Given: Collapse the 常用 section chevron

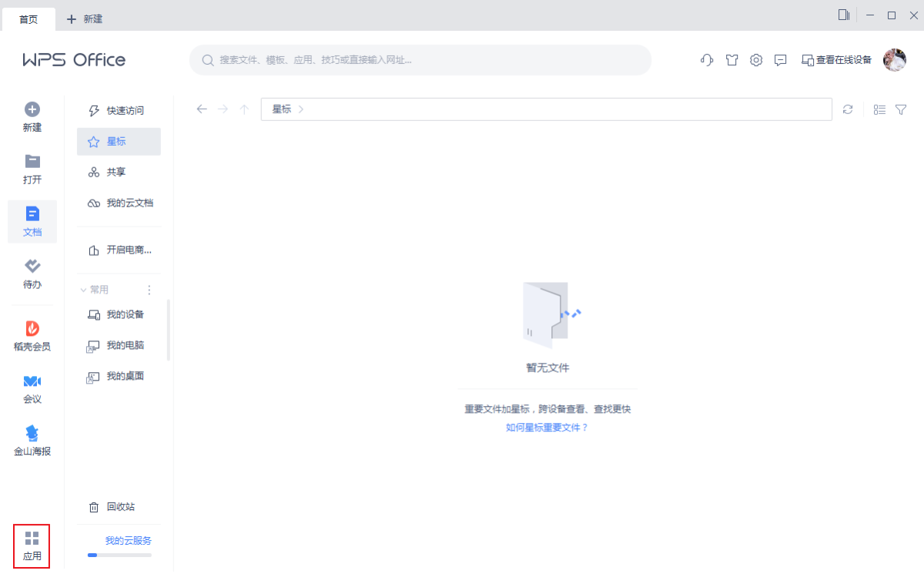Looking at the screenshot, I should coord(85,289).
